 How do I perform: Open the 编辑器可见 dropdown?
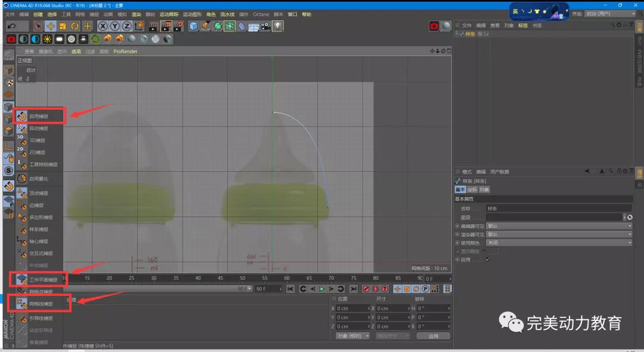(x=559, y=226)
